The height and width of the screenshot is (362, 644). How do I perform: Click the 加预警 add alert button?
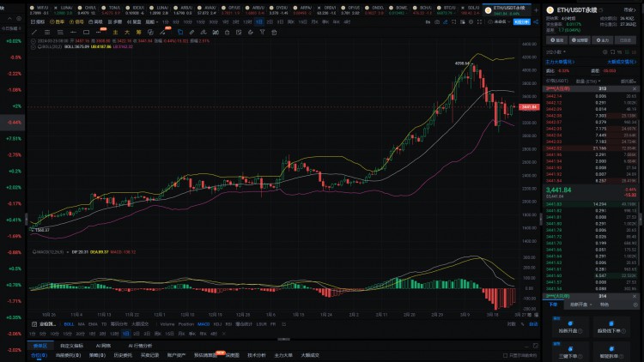click(580, 40)
